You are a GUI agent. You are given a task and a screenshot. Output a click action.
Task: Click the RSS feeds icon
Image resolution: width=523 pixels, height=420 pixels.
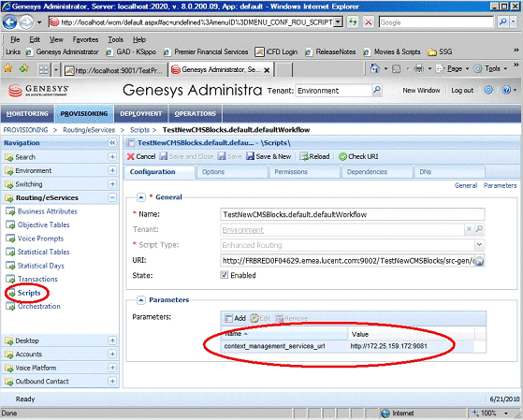click(397, 69)
